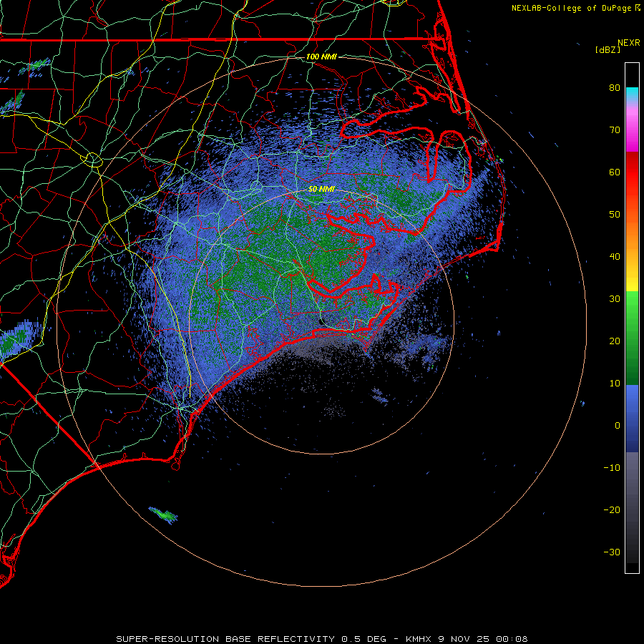Click the "10" value on the dBZ scale
The image size is (644, 644).
pyautogui.click(x=615, y=384)
